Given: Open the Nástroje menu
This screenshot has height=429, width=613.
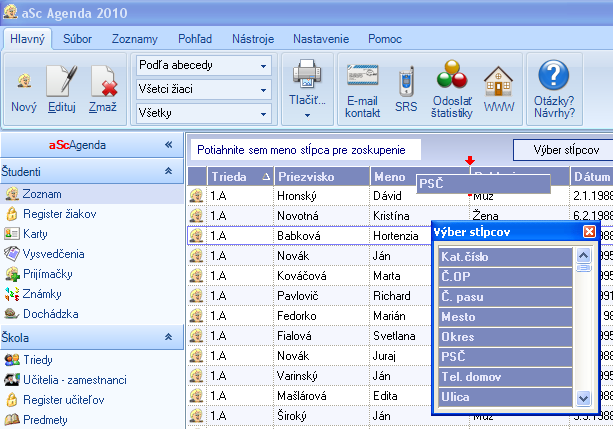Looking at the screenshot, I should coord(253,39).
